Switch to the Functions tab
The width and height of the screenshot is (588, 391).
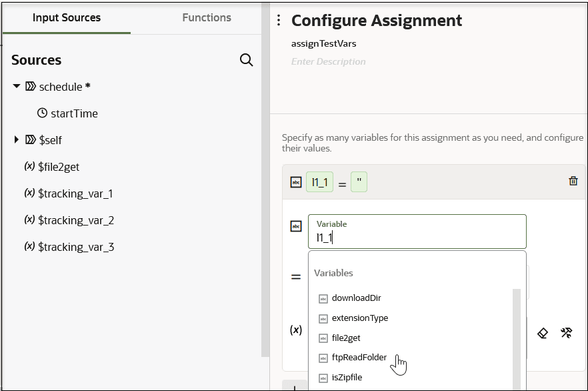coord(207,18)
